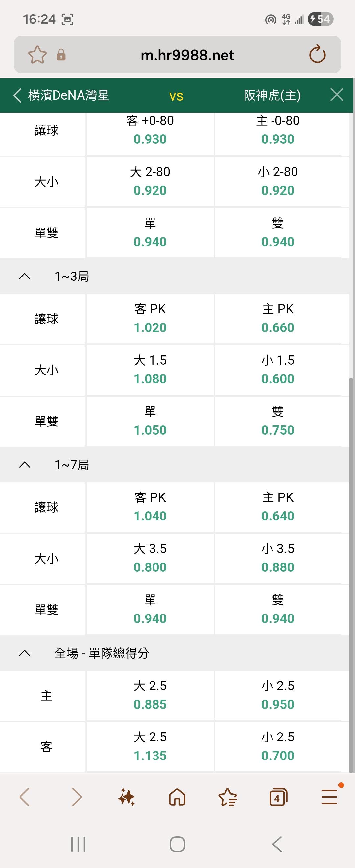Collapse the 1~7局 section

(x=25, y=465)
